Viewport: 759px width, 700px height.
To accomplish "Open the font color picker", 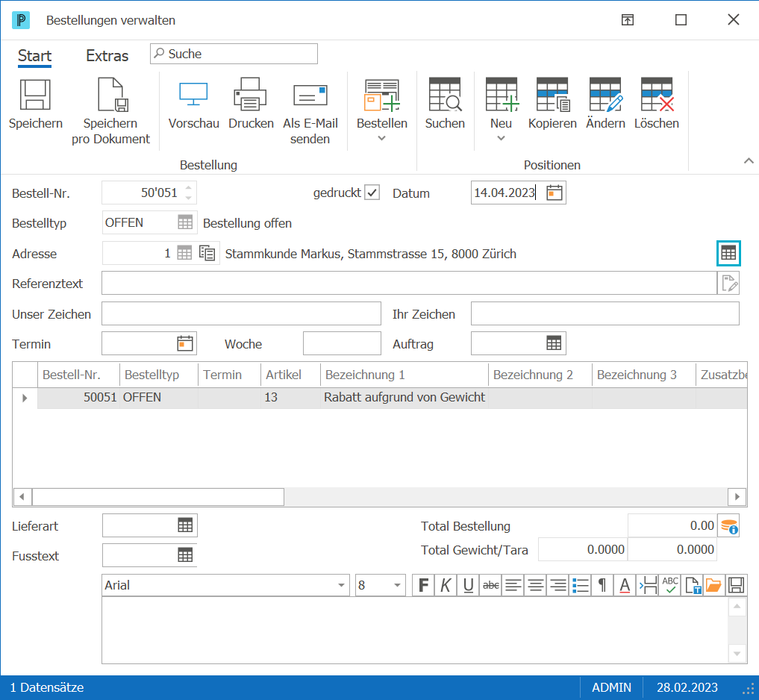I will tap(625, 585).
